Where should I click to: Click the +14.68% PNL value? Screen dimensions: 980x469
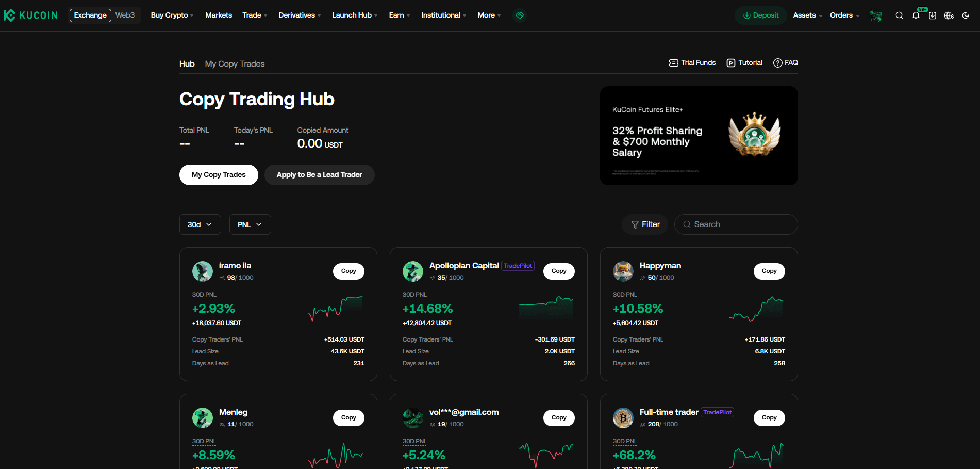427,309
